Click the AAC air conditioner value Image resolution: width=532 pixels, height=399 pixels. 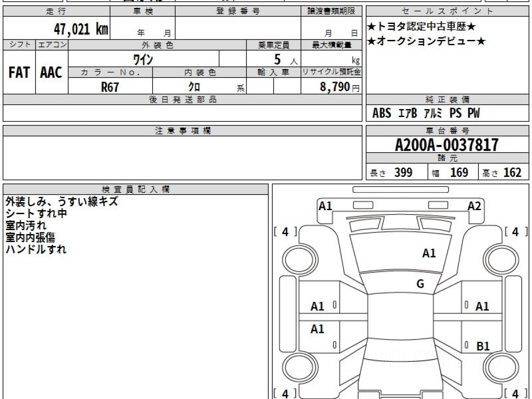[x=51, y=72]
